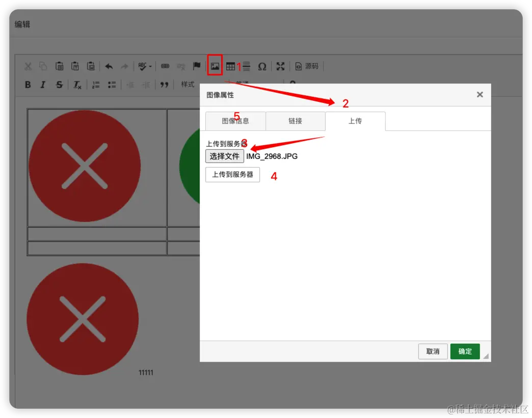The height and width of the screenshot is (418, 532).
Task: Insert a numbered list
Action: [96, 85]
